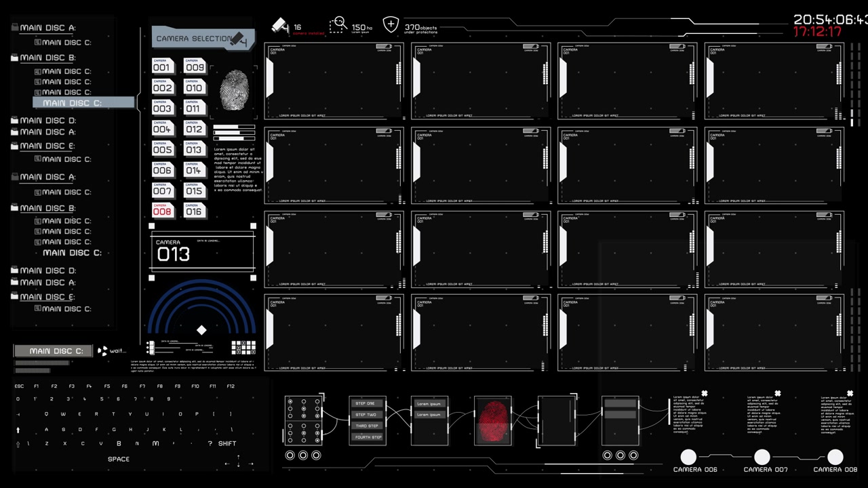Click the security camera icon beside 16 cameras installed
This screenshot has width=868, height=488.
point(279,25)
